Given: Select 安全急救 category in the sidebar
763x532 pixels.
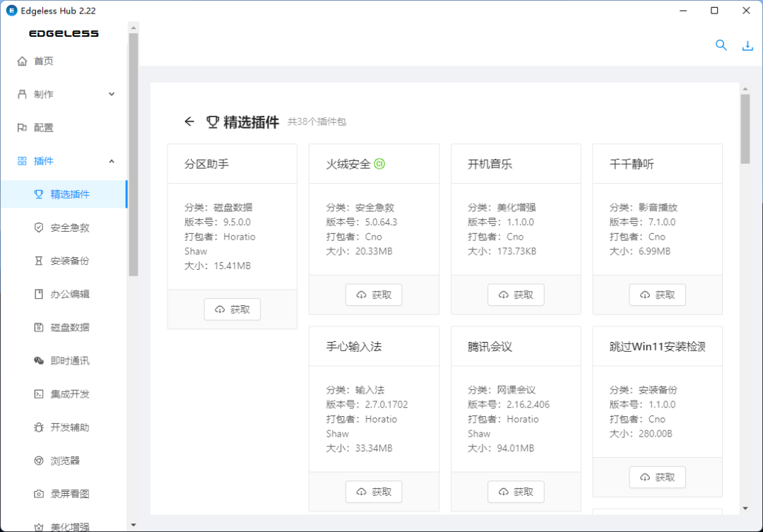Looking at the screenshot, I should pos(69,228).
